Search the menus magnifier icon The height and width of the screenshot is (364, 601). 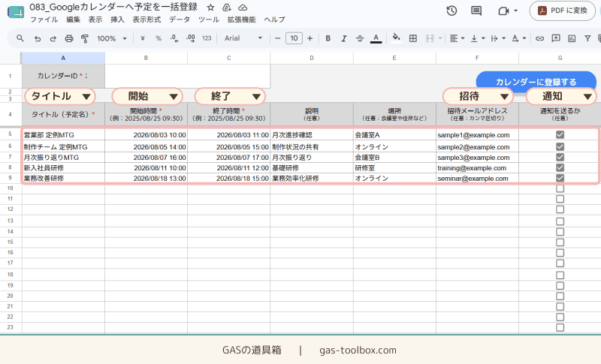tap(20, 38)
